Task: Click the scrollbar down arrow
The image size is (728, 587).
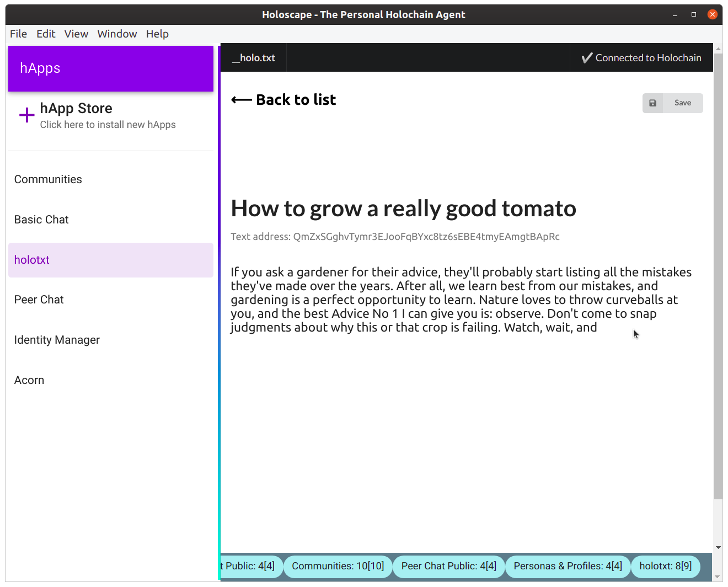Action: click(718, 548)
